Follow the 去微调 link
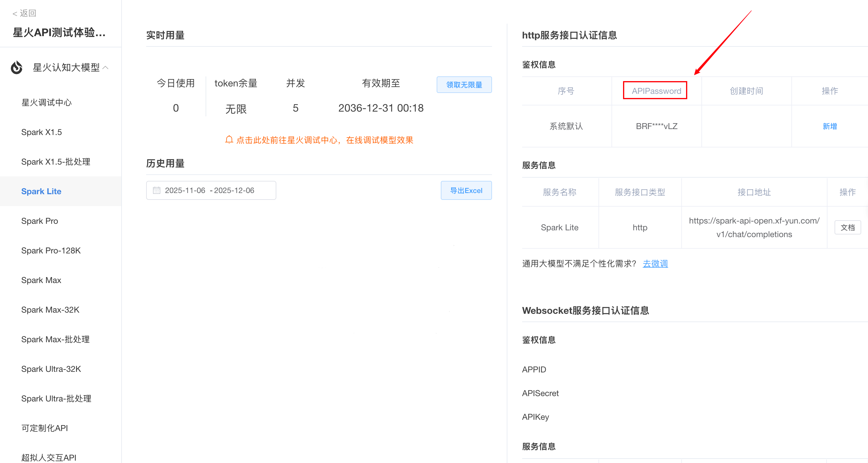Screen dimensions: 868x463 655,264
